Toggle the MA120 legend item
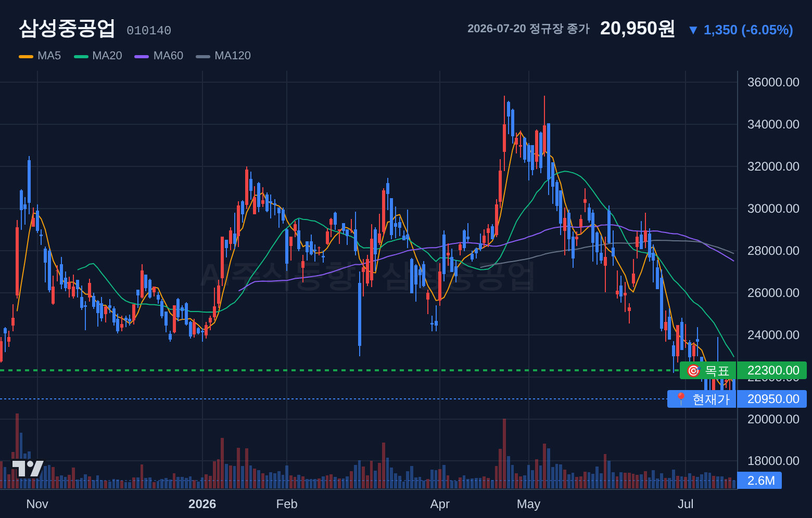The image size is (812, 518). coord(223,56)
